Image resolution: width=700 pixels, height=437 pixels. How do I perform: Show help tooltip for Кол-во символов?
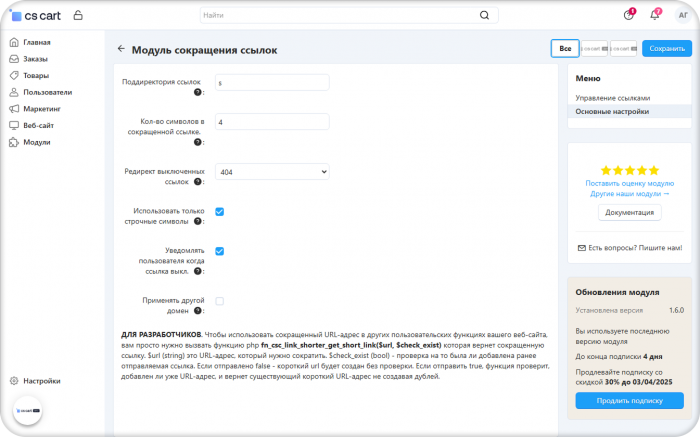[x=197, y=142]
